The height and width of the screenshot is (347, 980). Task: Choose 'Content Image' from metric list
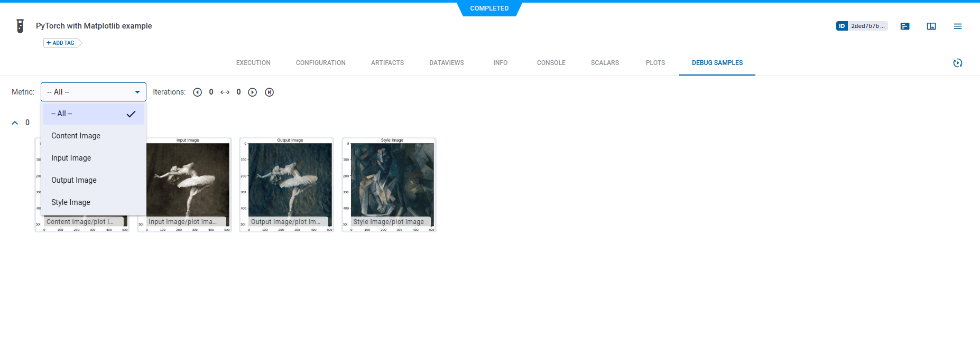tap(76, 136)
